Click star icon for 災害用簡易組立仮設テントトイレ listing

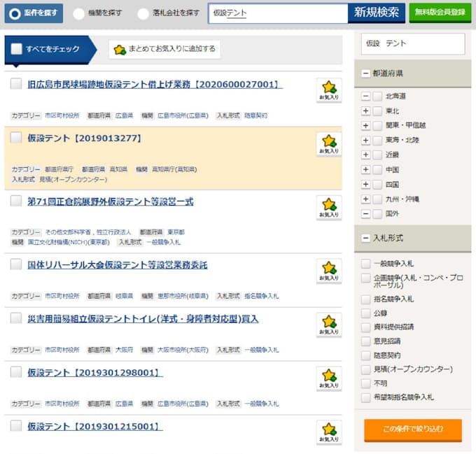328,325
